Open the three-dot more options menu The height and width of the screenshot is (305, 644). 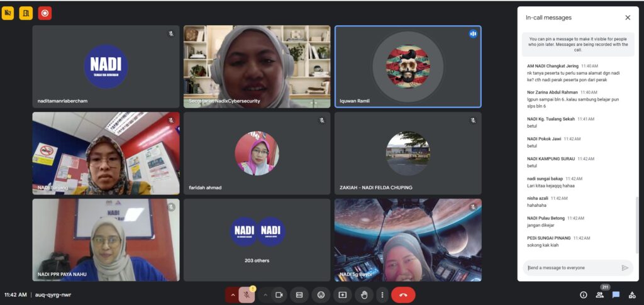[x=382, y=294]
